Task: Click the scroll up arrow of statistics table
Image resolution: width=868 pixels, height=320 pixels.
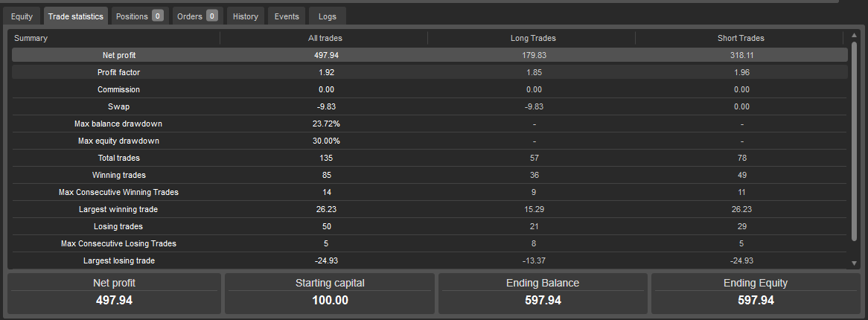Action: [x=854, y=37]
